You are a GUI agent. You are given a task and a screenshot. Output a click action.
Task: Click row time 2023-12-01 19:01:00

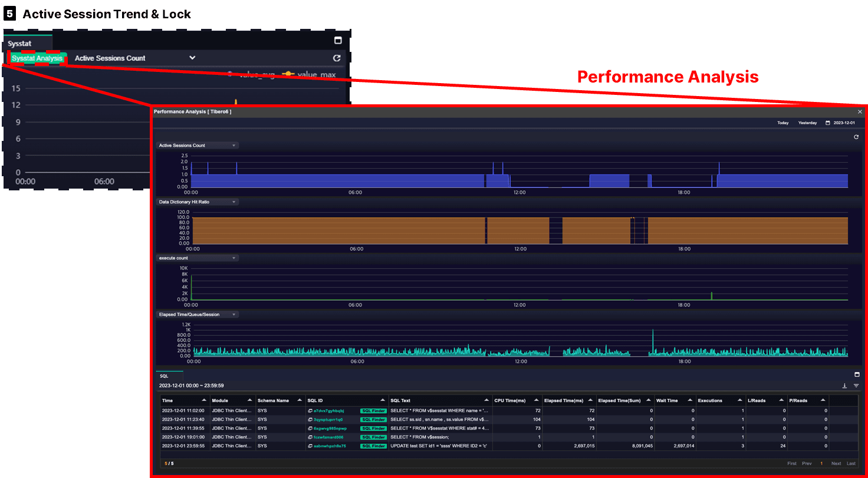point(183,437)
